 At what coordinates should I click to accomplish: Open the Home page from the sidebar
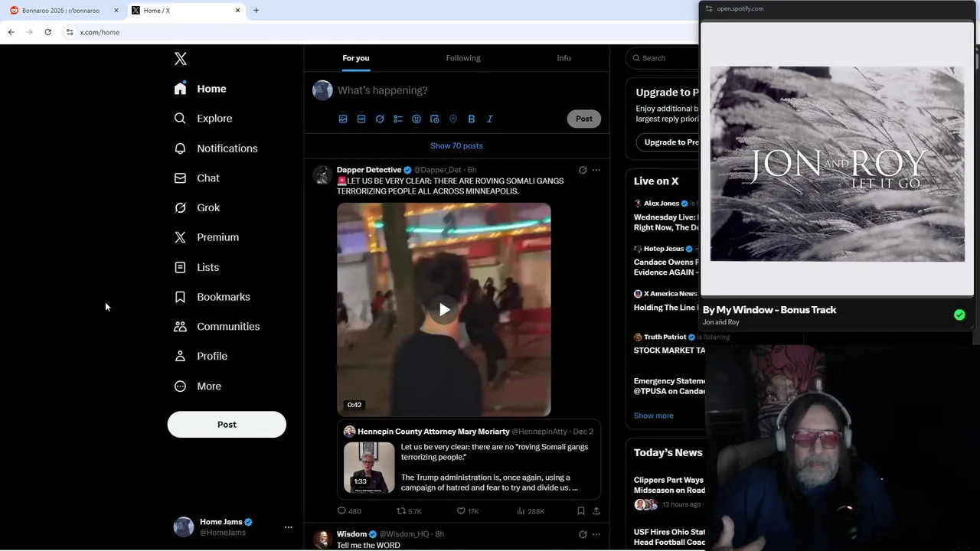click(201, 89)
